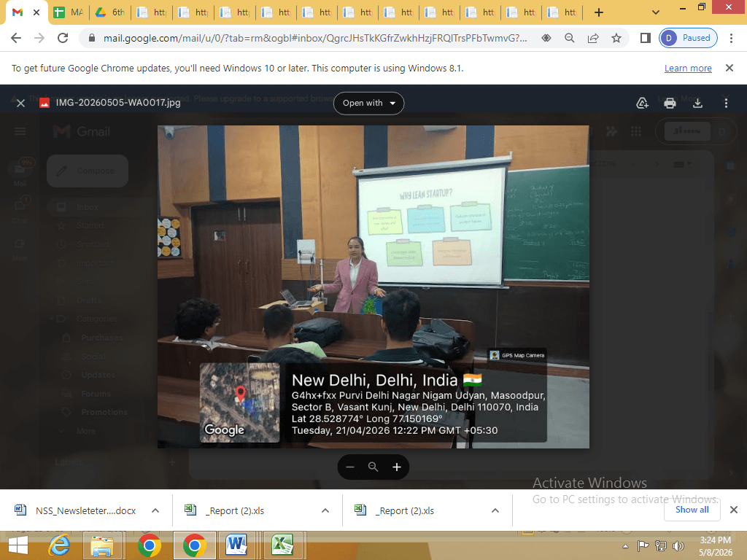This screenshot has width=747, height=560.
Task: Open the taskbar clock showing 3:24 PM
Action: click(x=715, y=546)
